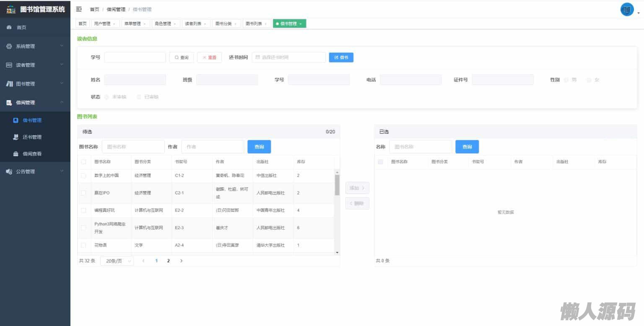The image size is (644, 326).
Task: Select all books in 待选 table header
Action: tap(83, 162)
